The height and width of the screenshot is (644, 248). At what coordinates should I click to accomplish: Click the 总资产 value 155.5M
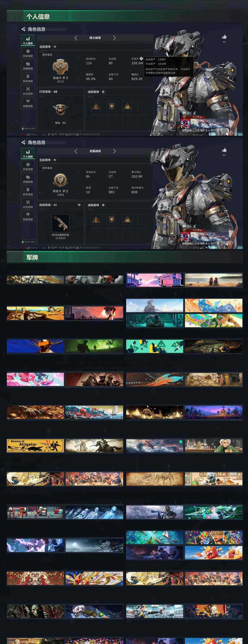(137, 63)
